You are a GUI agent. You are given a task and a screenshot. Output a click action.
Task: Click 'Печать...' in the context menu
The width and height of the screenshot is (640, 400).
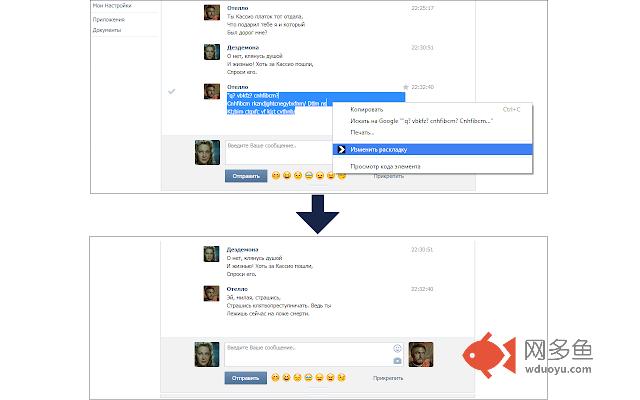click(433, 132)
